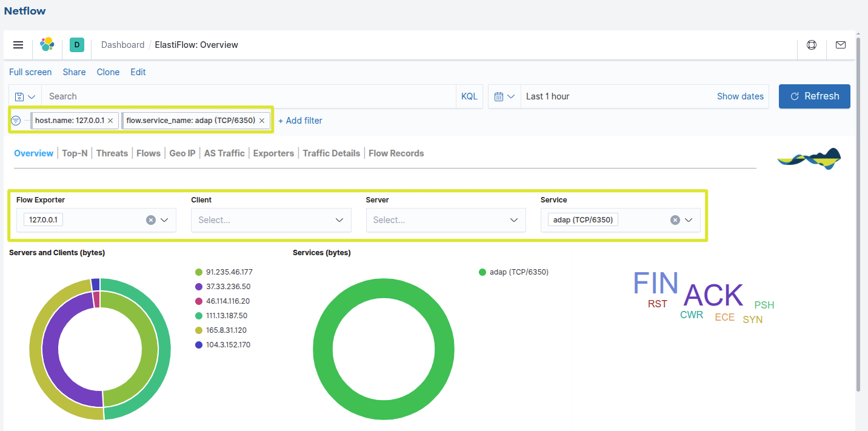Image resolution: width=868 pixels, height=431 pixels.
Task: Switch to the Overview tab
Action: [34, 153]
